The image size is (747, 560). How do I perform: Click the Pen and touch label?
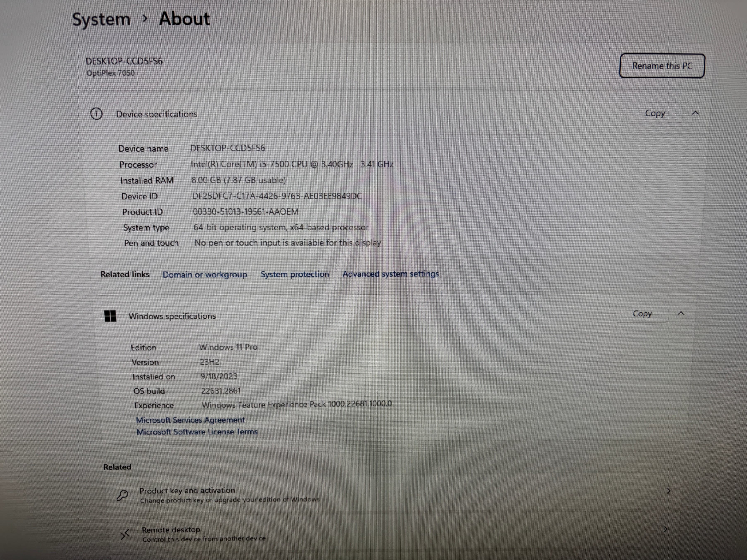click(x=151, y=243)
